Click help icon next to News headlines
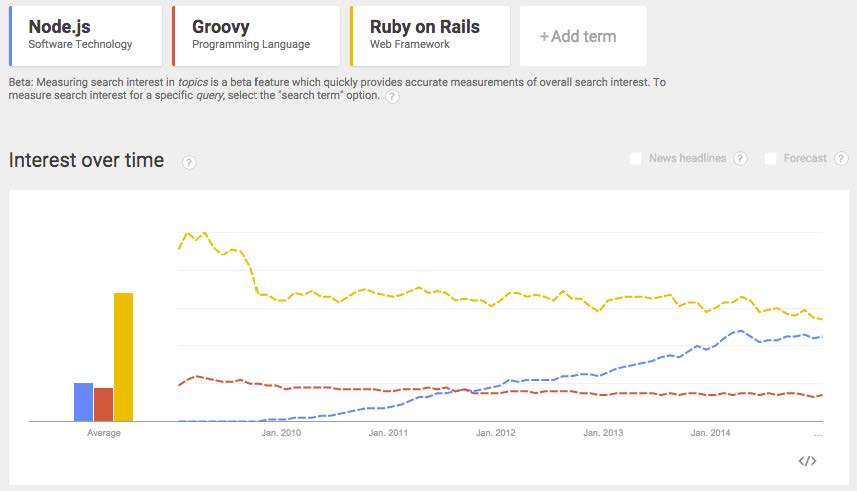Viewport: 857px width, 491px height. pos(740,159)
